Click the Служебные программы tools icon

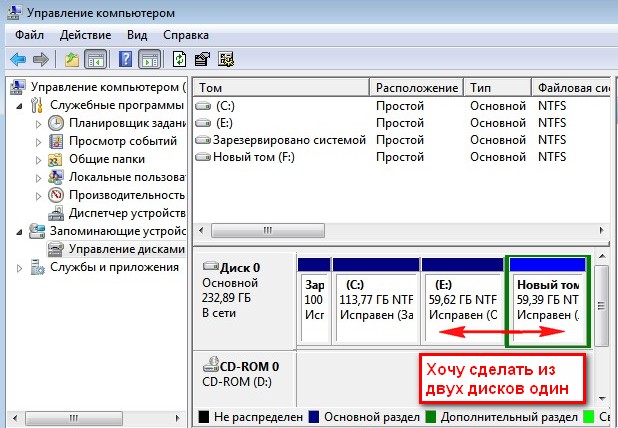37,105
